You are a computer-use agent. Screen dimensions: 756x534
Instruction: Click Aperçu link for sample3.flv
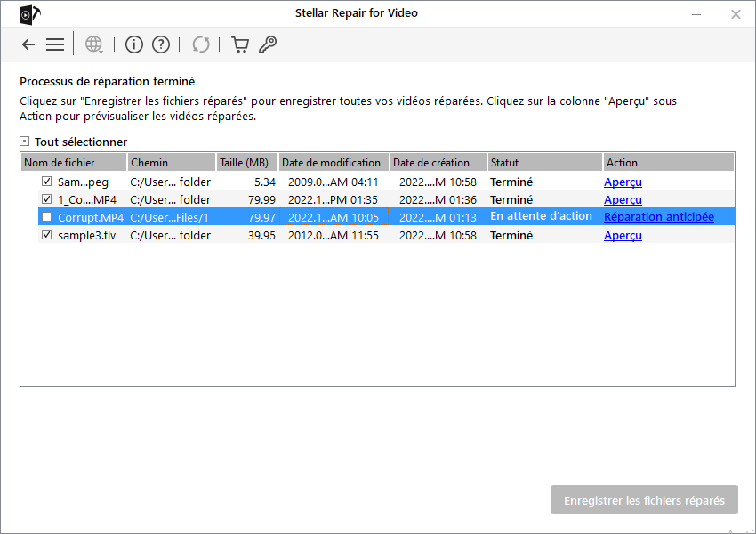point(623,235)
